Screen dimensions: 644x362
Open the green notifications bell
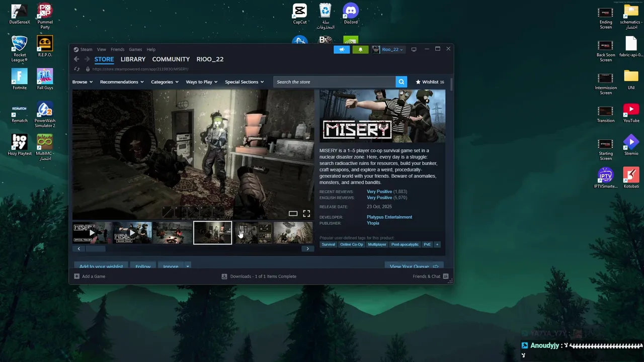point(360,49)
